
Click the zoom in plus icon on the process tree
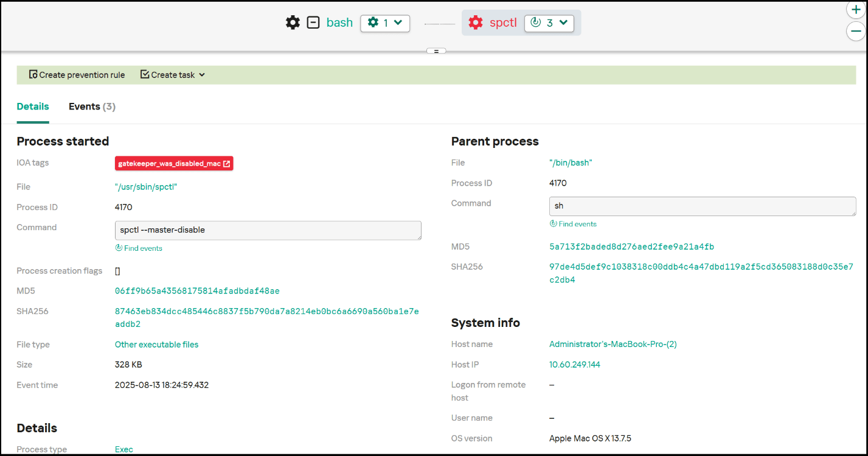coord(856,10)
